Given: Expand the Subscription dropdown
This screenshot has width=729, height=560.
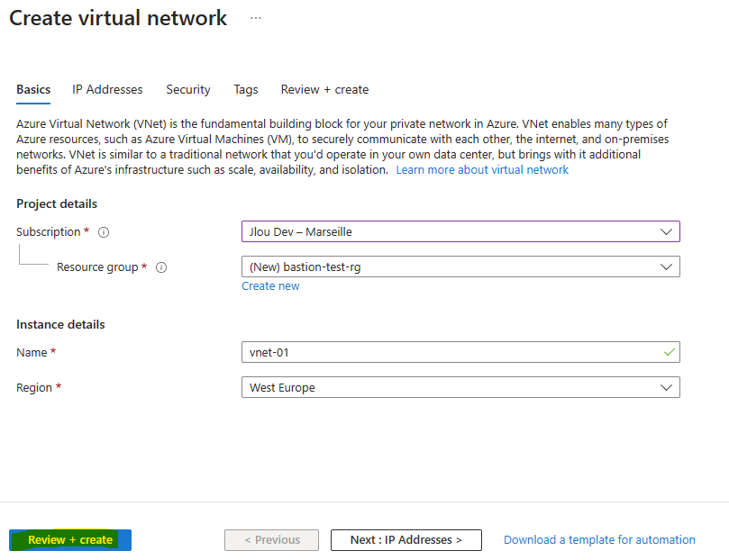Looking at the screenshot, I should click(460, 231).
